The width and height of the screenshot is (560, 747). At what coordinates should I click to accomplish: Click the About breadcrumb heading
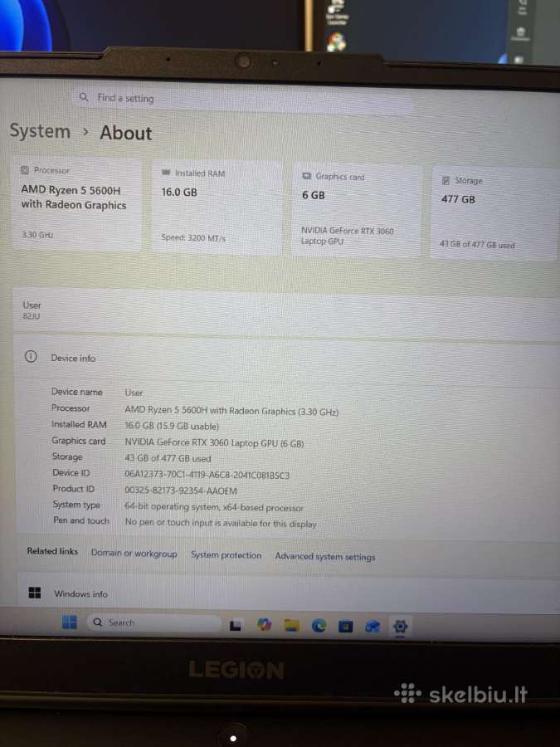(x=126, y=133)
